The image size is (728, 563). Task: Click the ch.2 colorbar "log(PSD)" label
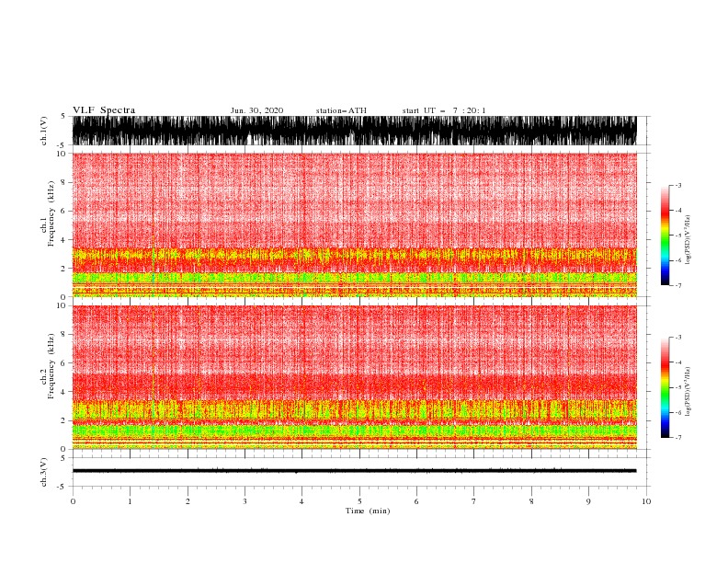[x=688, y=392]
